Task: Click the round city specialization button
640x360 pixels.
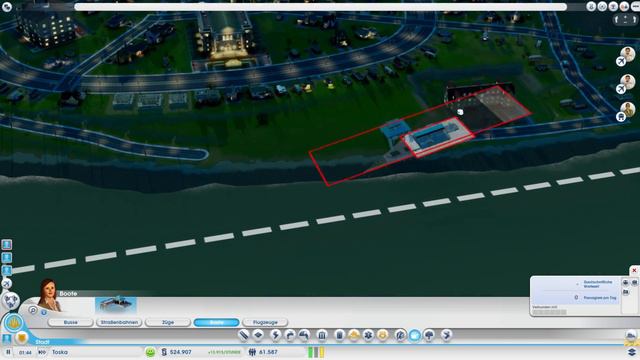Action: pos(13,323)
